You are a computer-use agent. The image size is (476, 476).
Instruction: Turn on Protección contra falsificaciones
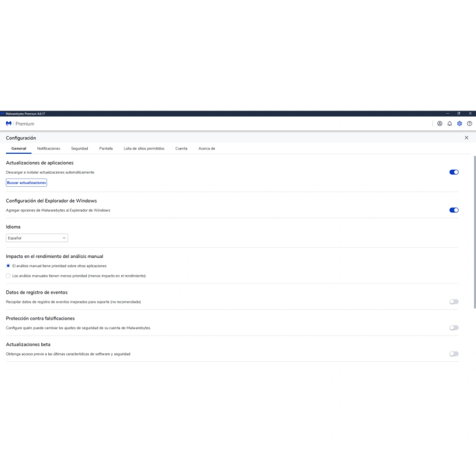tap(454, 328)
